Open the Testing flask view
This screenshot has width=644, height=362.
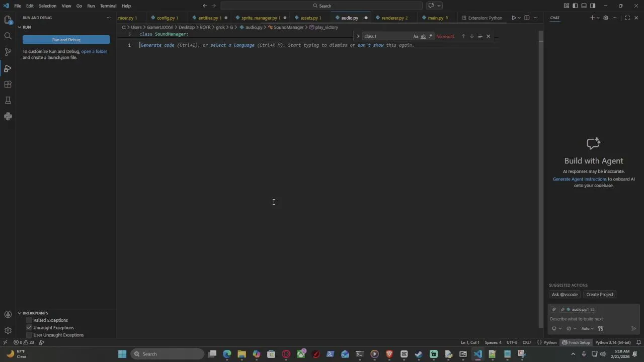(x=8, y=100)
